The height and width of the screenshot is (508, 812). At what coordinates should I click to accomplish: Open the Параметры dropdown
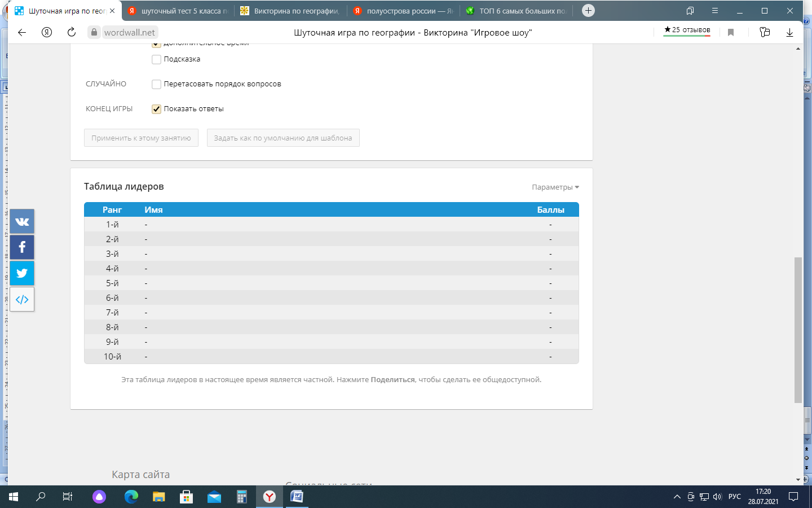(555, 187)
